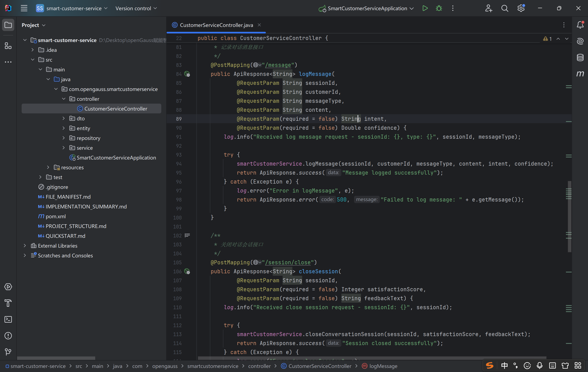
Task: Open the Database tool window
Action: [580, 58]
